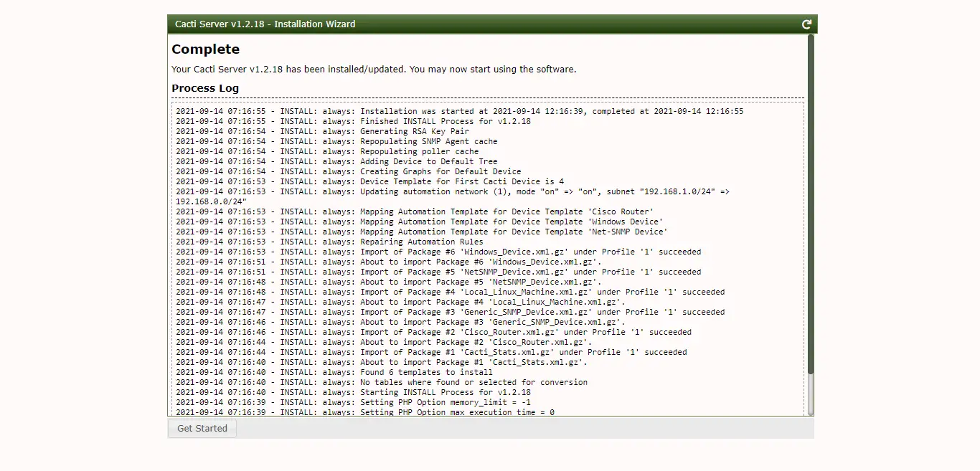Click the Get Started button
980x471 pixels.
click(x=202, y=428)
